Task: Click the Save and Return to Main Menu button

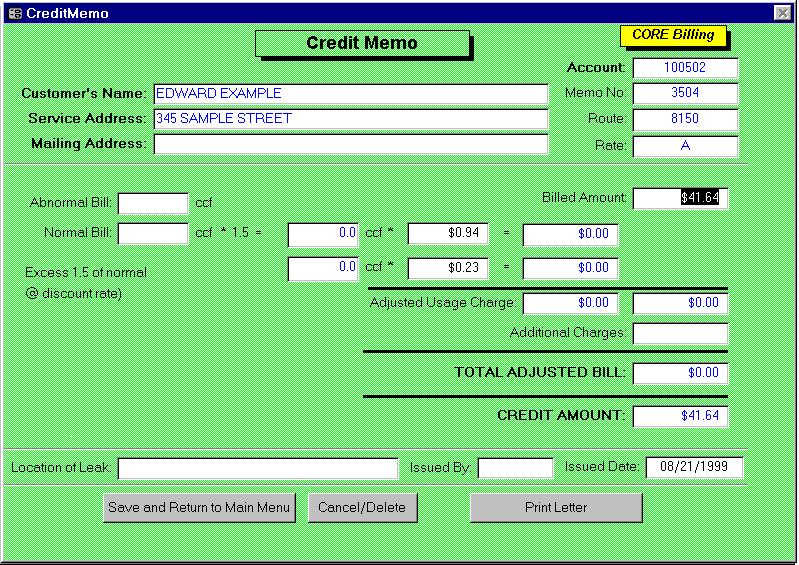Action: pyautogui.click(x=199, y=507)
